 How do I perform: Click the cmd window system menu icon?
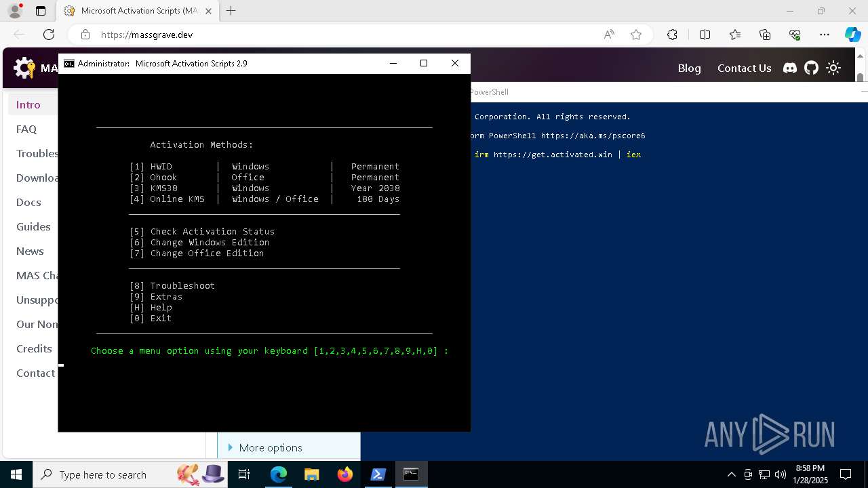(x=69, y=63)
